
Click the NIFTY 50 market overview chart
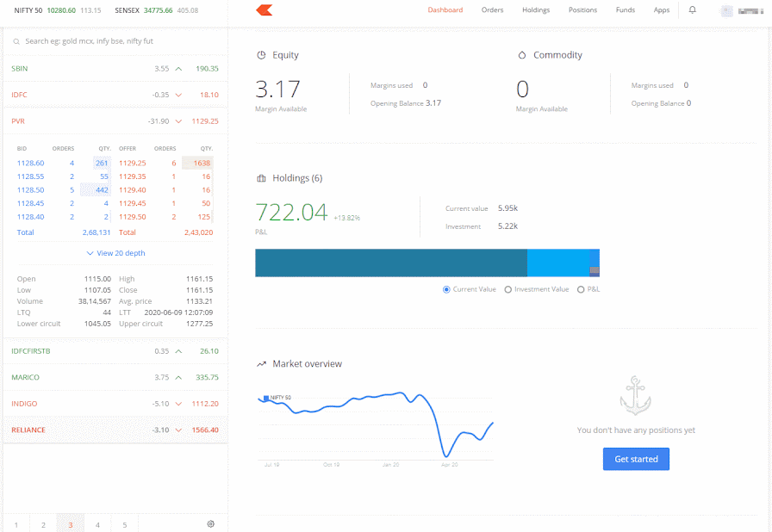coord(375,426)
